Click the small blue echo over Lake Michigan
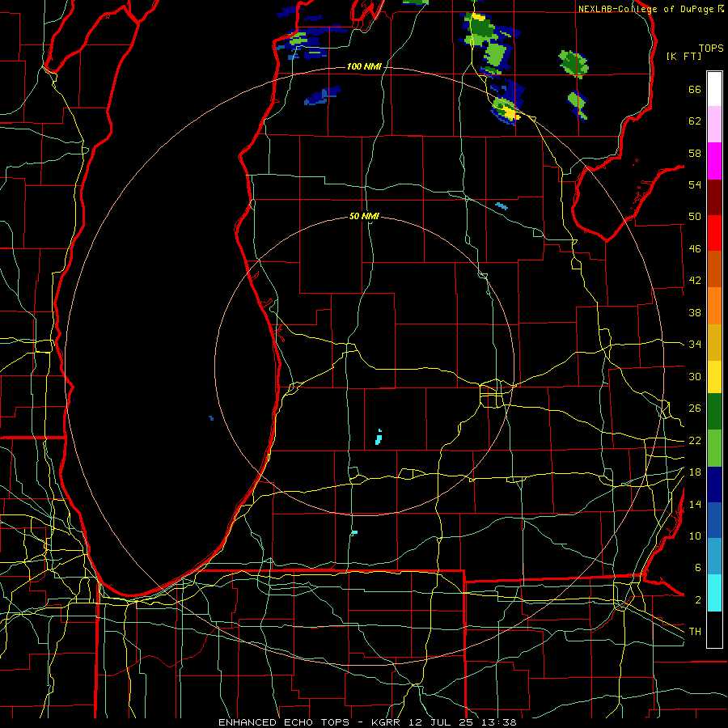The image size is (728, 728). 211,418
